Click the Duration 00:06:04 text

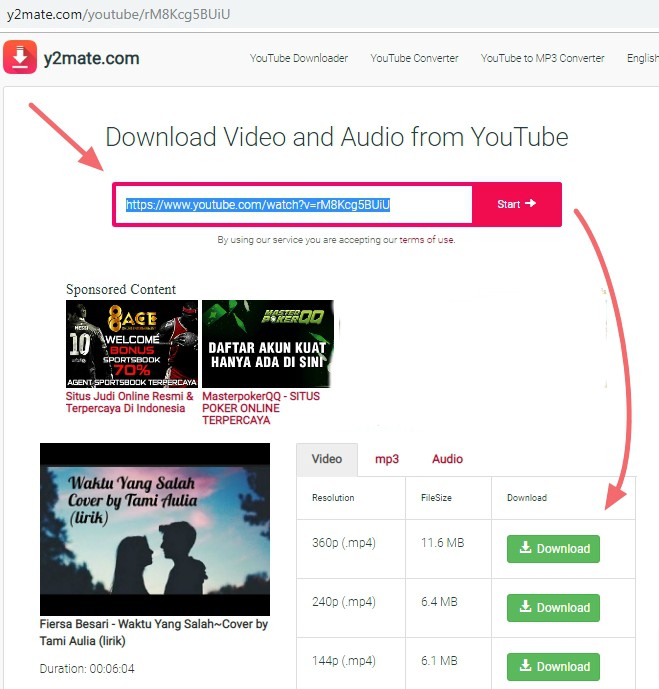point(87,669)
